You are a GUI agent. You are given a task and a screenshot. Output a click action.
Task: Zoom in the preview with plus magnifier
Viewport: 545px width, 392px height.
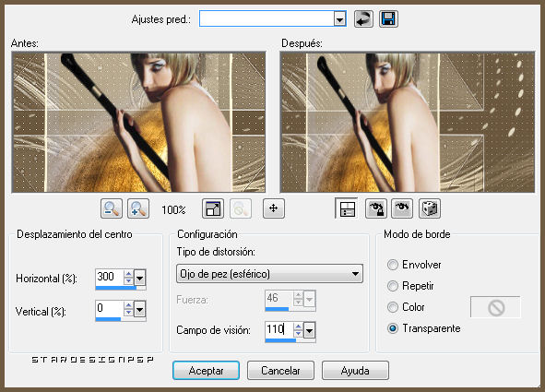[138, 208]
